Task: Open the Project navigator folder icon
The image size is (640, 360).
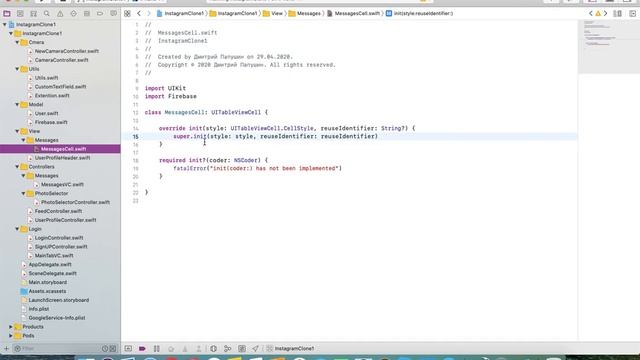Action: coord(7,13)
